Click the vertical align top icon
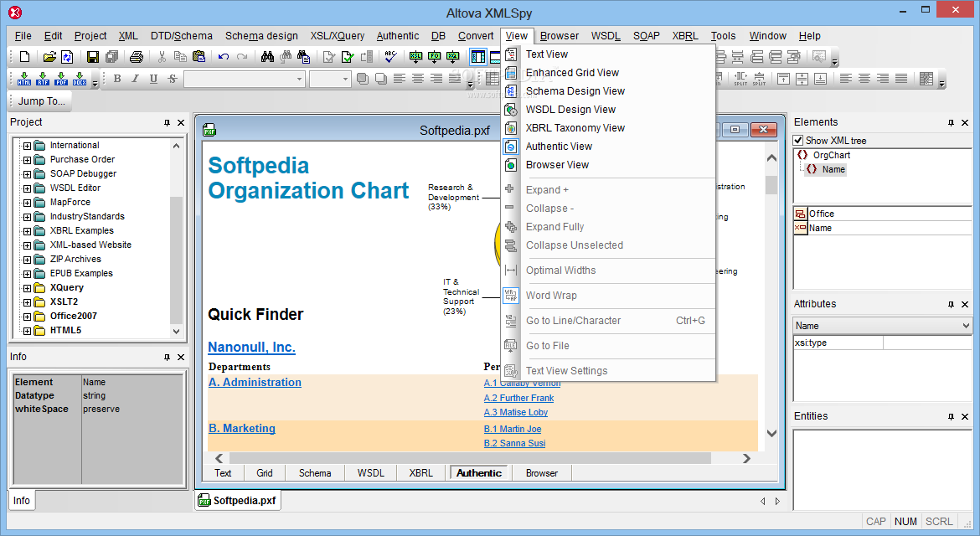This screenshot has width=980, height=536. coord(783,78)
